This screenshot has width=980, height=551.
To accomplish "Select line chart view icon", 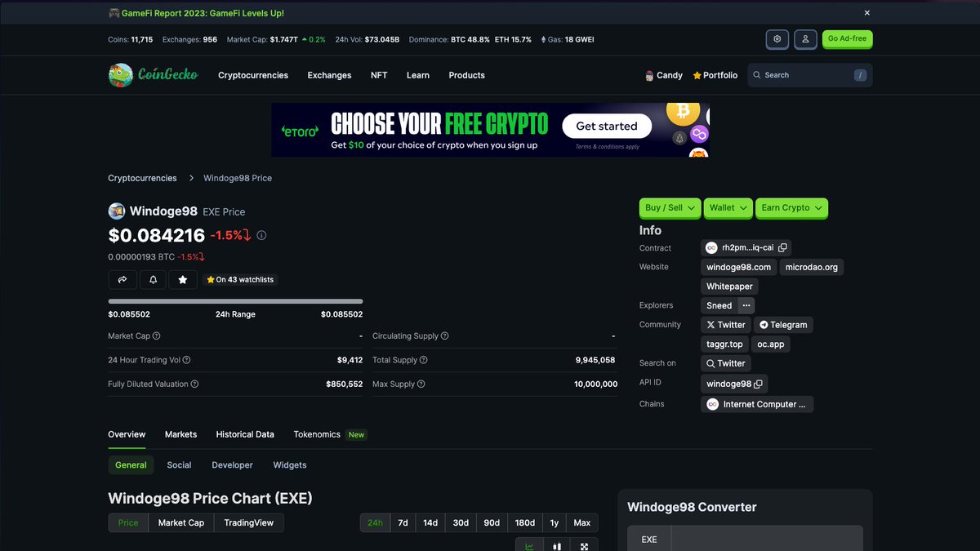I will point(529,546).
